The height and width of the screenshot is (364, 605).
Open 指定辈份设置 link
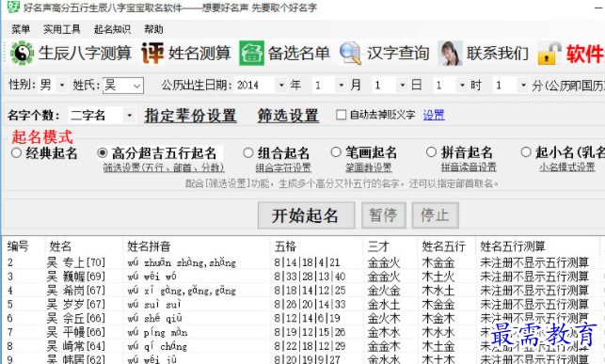190,116
